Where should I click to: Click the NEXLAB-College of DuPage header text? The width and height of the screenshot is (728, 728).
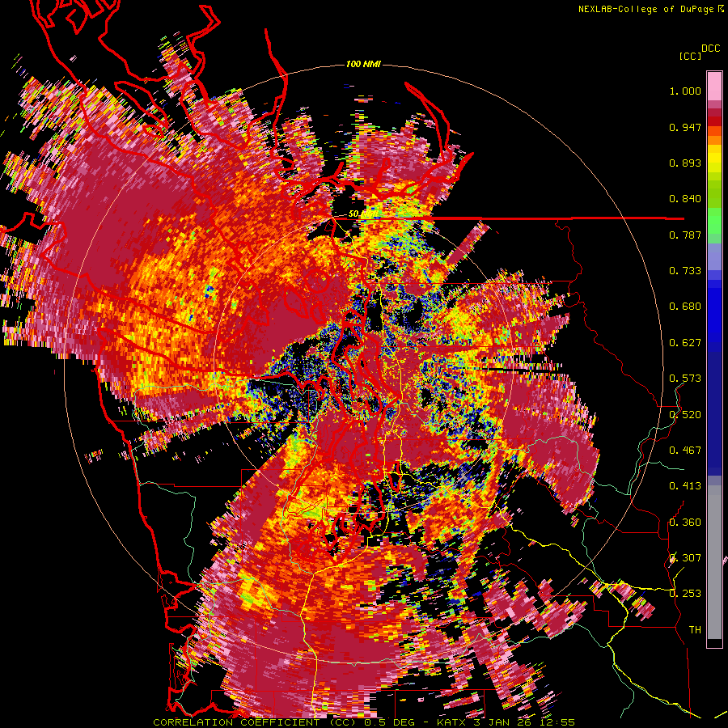645,9
